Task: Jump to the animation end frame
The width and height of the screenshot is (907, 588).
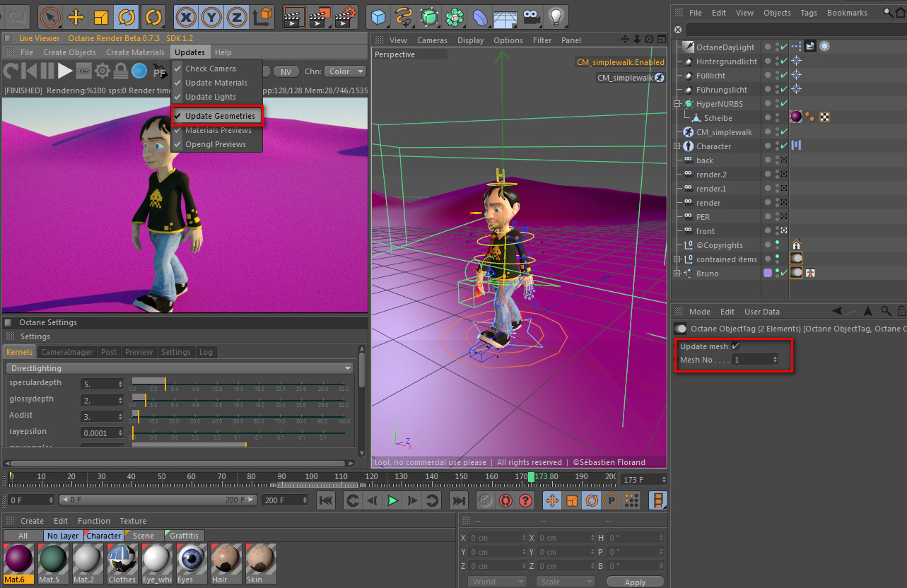Action: (459, 500)
